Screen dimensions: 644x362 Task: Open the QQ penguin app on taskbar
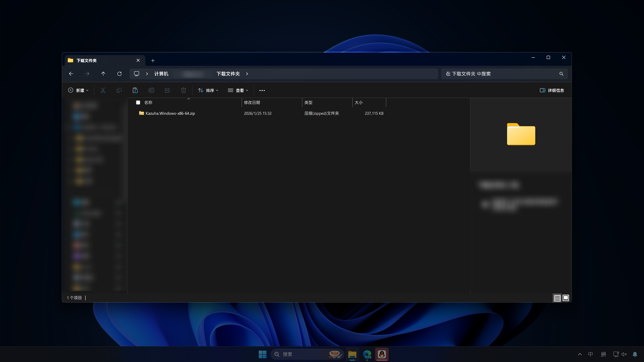click(382, 354)
